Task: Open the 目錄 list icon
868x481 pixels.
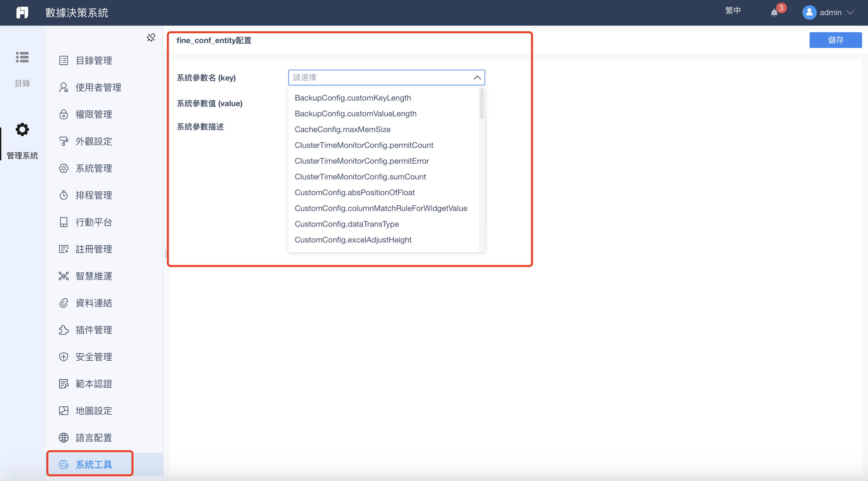Action: click(22, 57)
